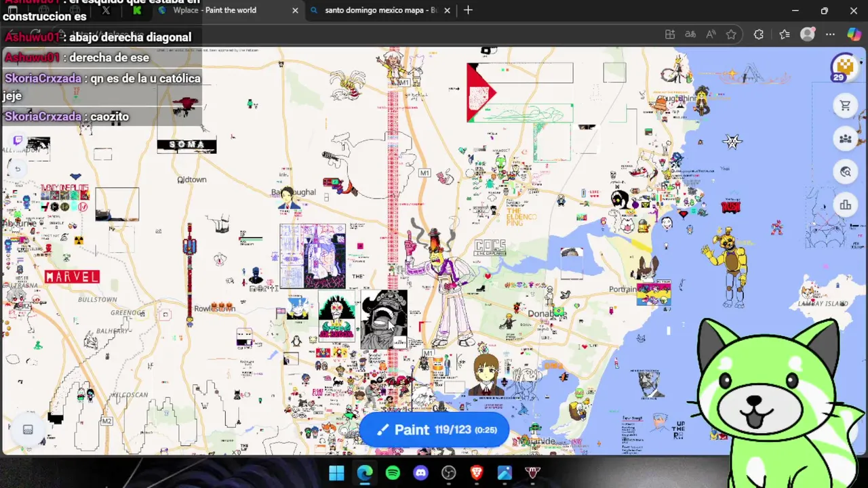Click the Microsoft Edge taskbar icon

365,472
